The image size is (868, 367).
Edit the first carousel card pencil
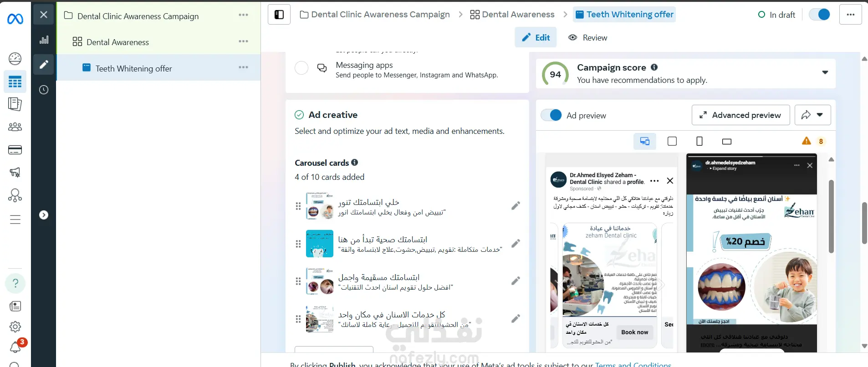516,206
